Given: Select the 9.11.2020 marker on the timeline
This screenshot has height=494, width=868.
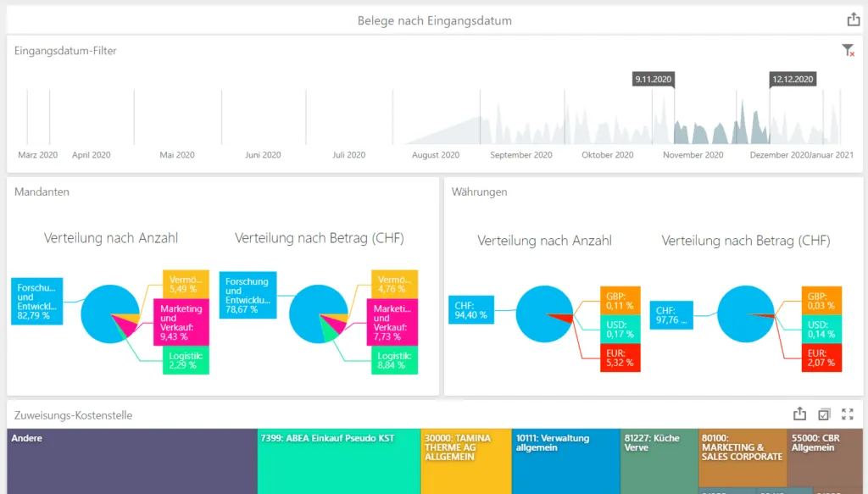Looking at the screenshot, I should coord(653,79).
